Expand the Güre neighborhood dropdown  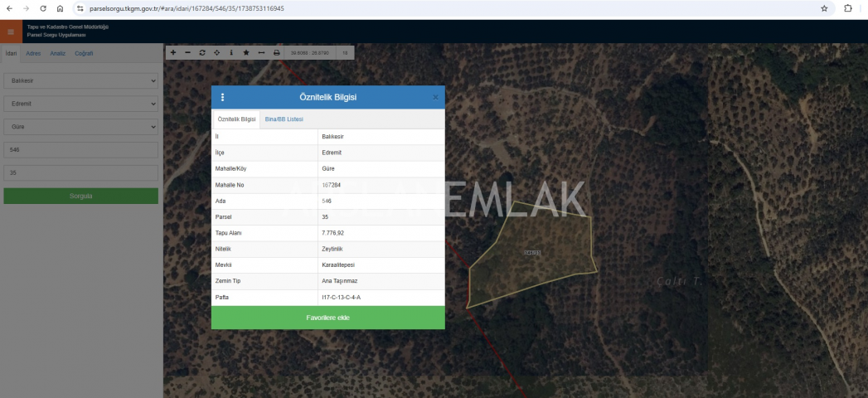[80, 127]
